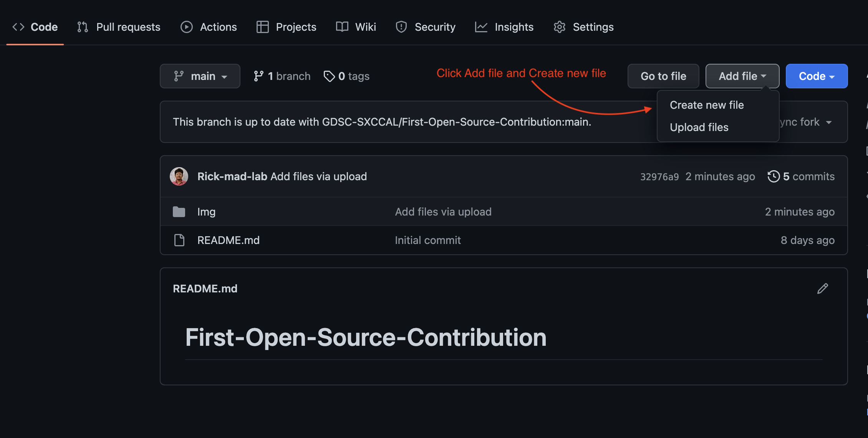The image size is (868, 438).
Task: Click the README.md file icon
Action: coord(179,240)
